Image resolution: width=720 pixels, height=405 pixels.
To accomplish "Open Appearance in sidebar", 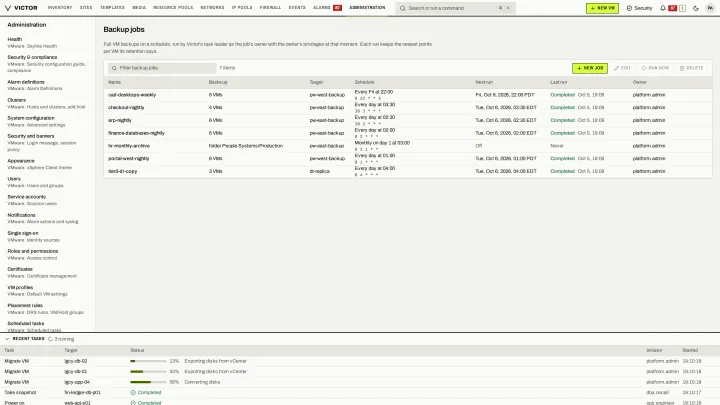I will click(x=47, y=164).
